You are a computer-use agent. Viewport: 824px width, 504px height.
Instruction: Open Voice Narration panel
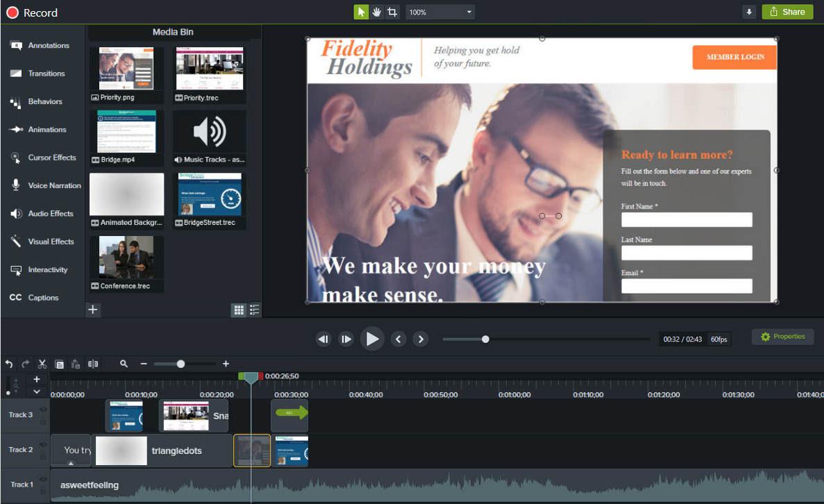(x=47, y=185)
